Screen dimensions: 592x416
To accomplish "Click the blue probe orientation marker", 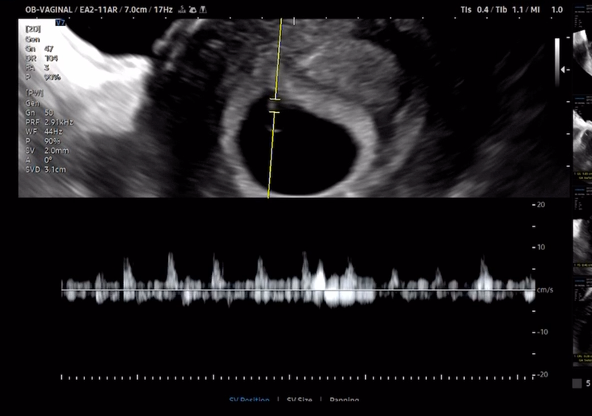I will (60, 23).
